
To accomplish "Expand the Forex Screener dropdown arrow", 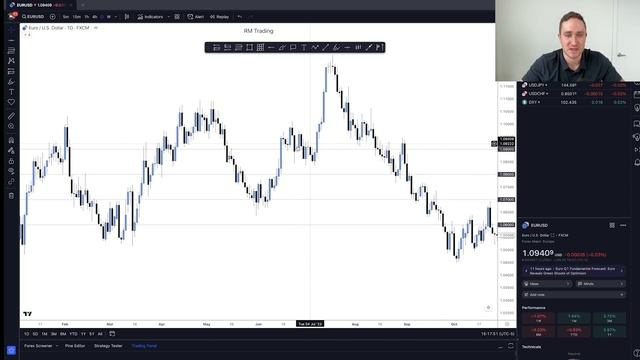I will click(57, 346).
